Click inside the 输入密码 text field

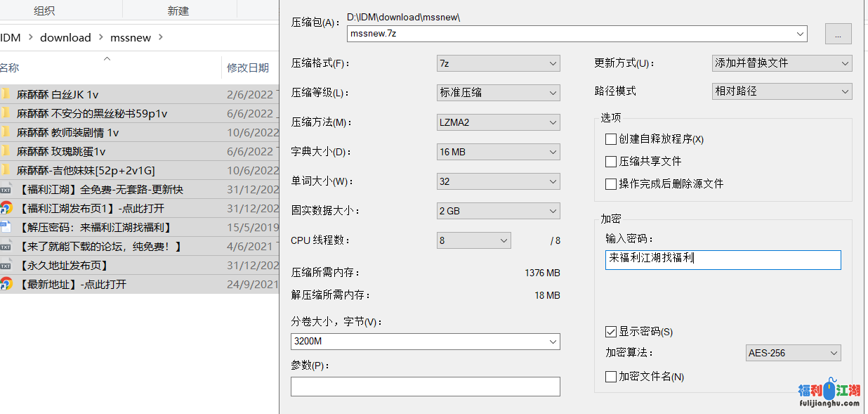pyautogui.click(x=723, y=259)
